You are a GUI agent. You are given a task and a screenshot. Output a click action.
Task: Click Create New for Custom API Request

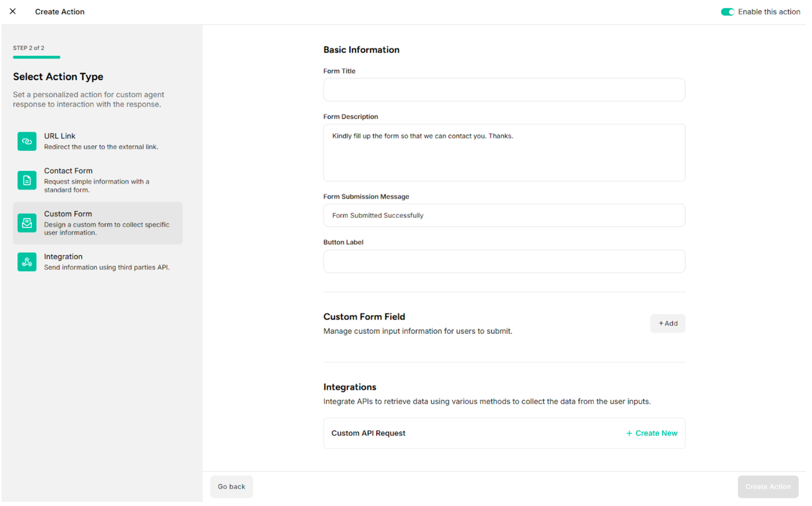click(x=651, y=433)
